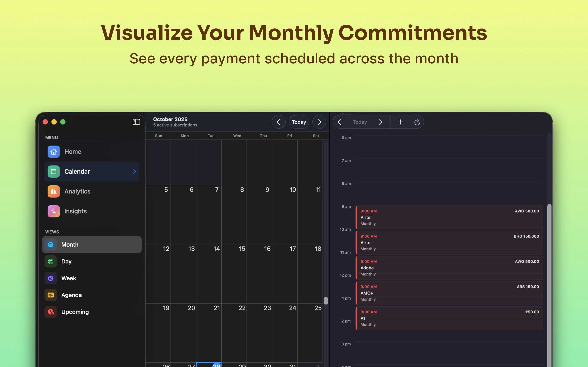Switch to the Day view
Image resolution: width=588 pixels, height=367 pixels.
(x=66, y=261)
